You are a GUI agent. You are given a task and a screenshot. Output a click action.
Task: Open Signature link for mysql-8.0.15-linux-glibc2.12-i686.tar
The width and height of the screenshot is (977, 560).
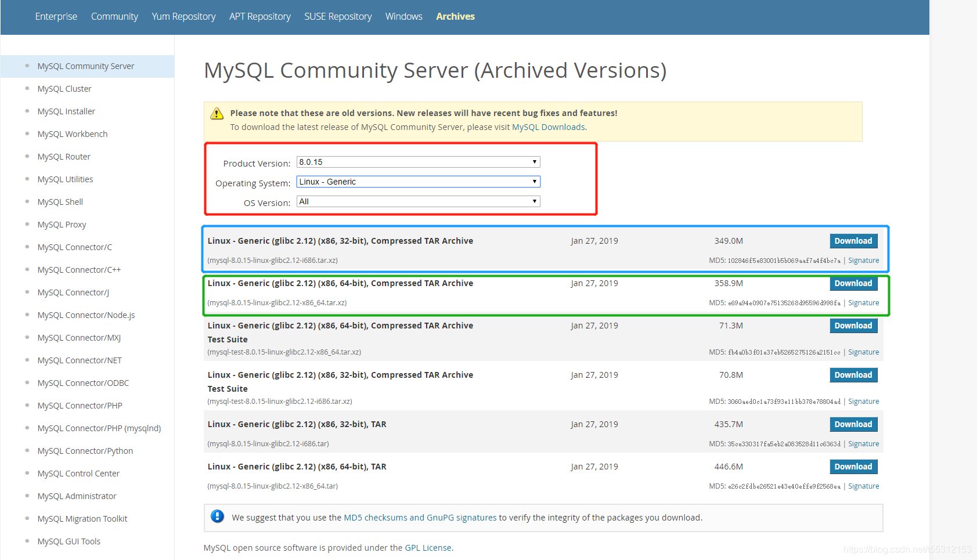pyautogui.click(x=863, y=444)
